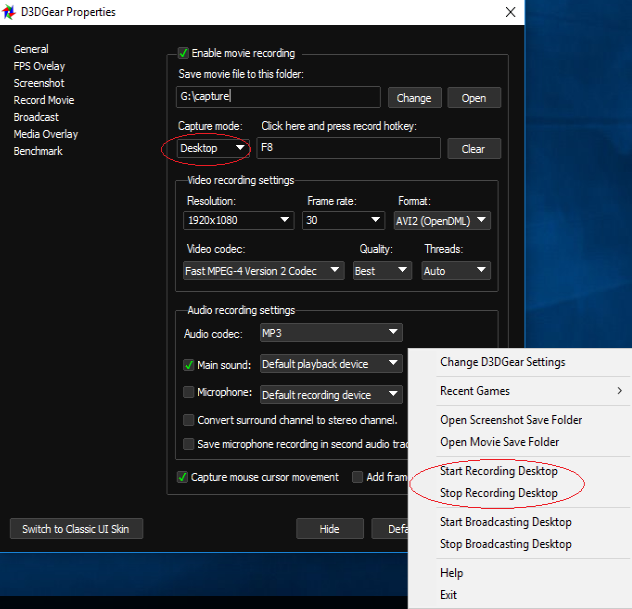Toggle Capture mouse cursor movement checkbox

point(182,477)
